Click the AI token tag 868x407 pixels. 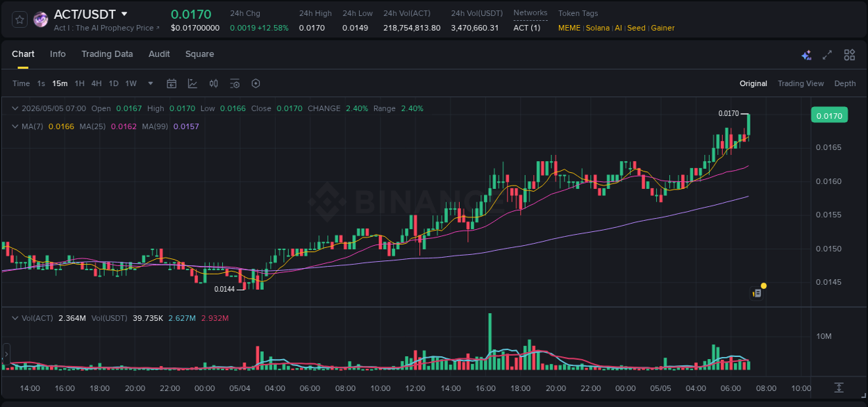pos(618,28)
